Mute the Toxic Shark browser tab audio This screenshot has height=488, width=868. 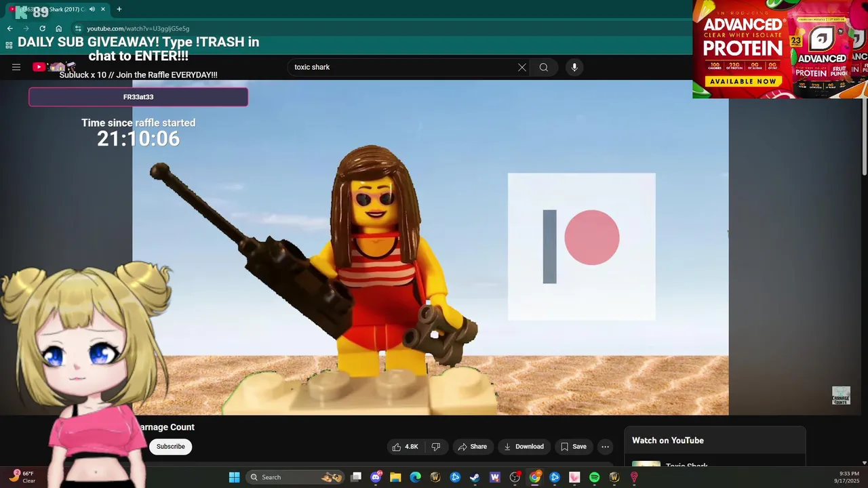[x=92, y=9]
